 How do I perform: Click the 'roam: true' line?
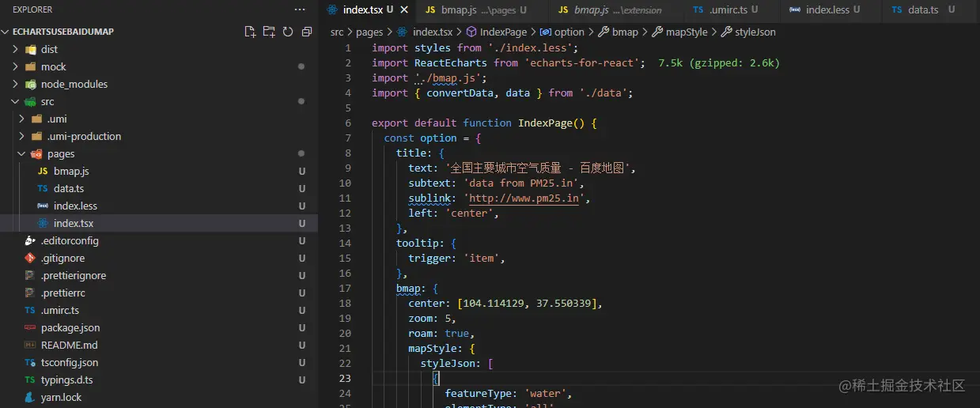[441, 334]
